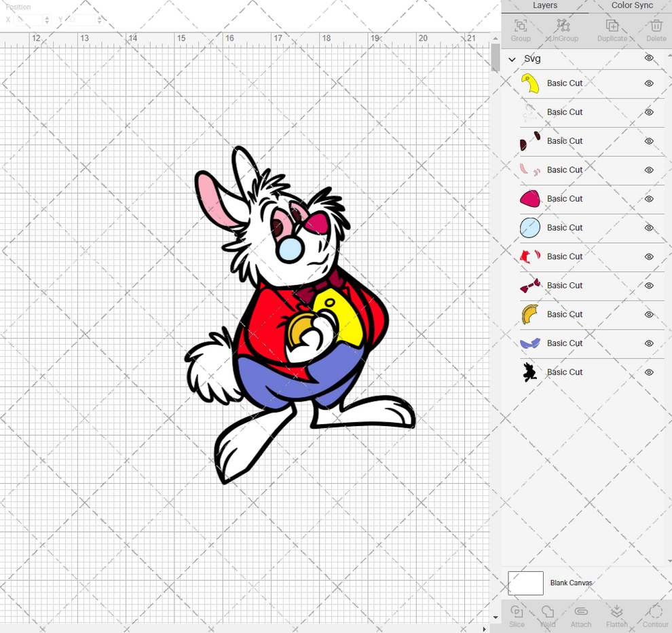
Task: Select the Slice tool
Action: pos(517,615)
